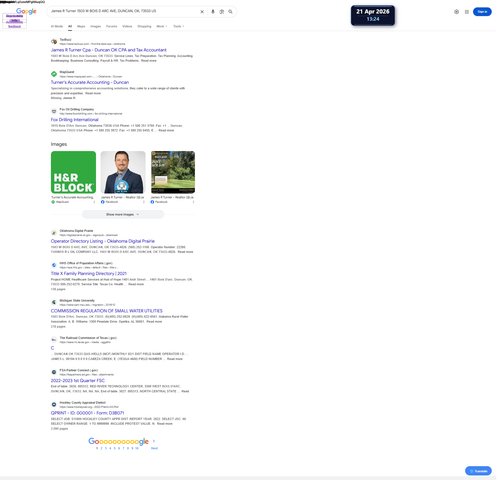This screenshot has width=500, height=480.
Task: Expand the More search filters dropdown
Action: pos(162,26)
